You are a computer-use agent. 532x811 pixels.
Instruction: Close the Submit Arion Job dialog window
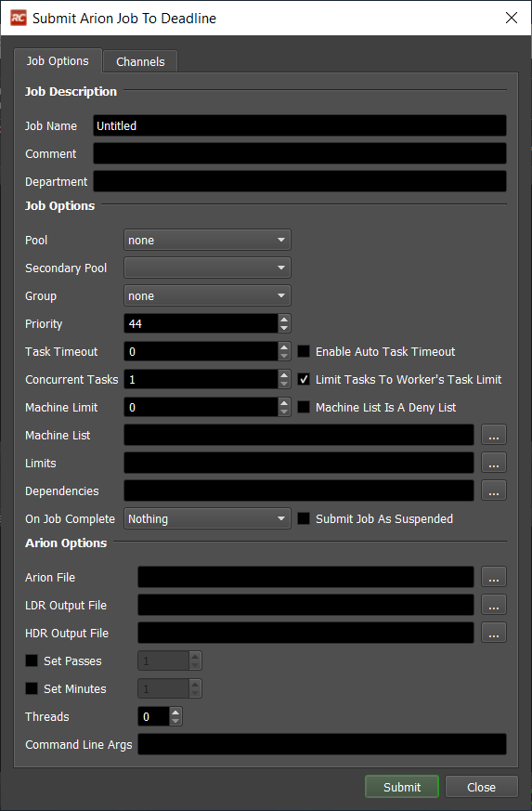512,18
